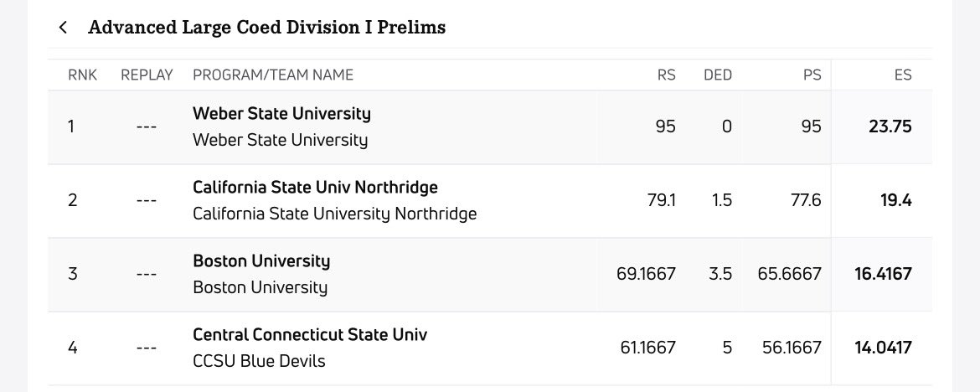Select Boston University's ES score 16.4167

pyautogui.click(x=883, y=274)
